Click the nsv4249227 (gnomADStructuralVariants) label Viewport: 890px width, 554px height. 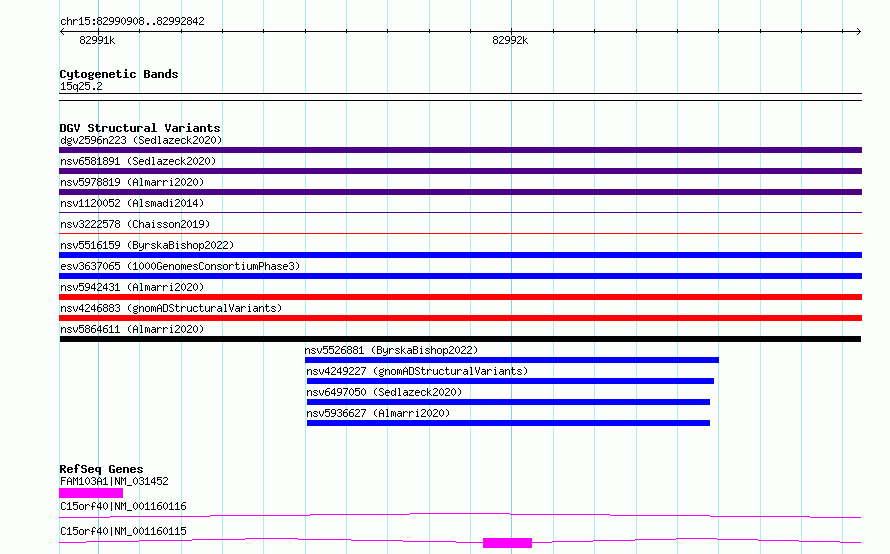click(417, 371)
